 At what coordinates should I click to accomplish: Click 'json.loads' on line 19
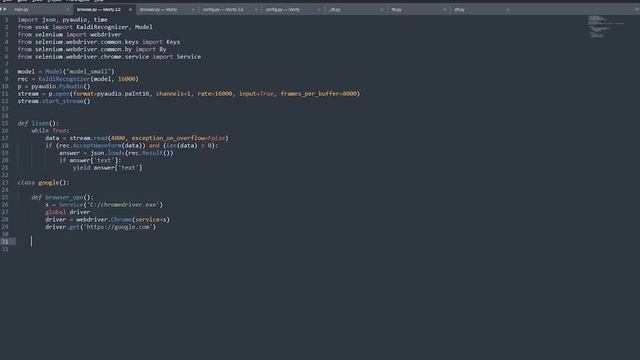pyautogui.click(x=107, y=153)
